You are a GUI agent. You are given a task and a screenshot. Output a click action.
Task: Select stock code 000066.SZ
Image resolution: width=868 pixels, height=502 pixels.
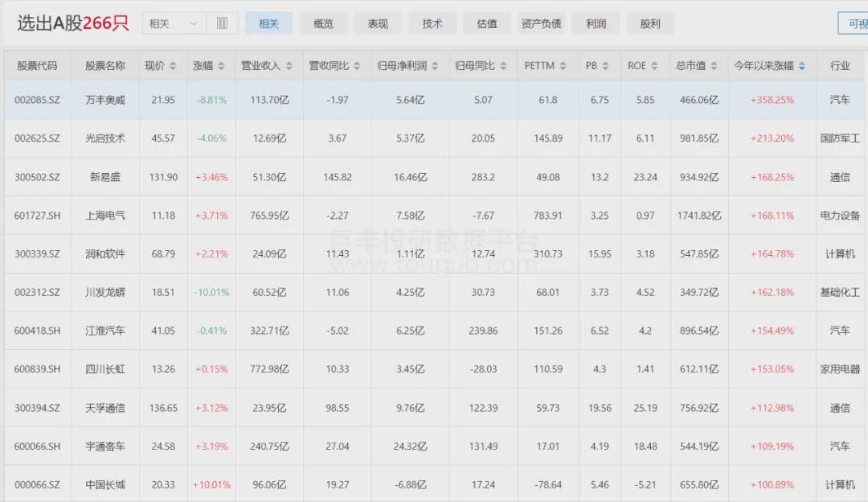pyautogui.click(x=37, y=485)
